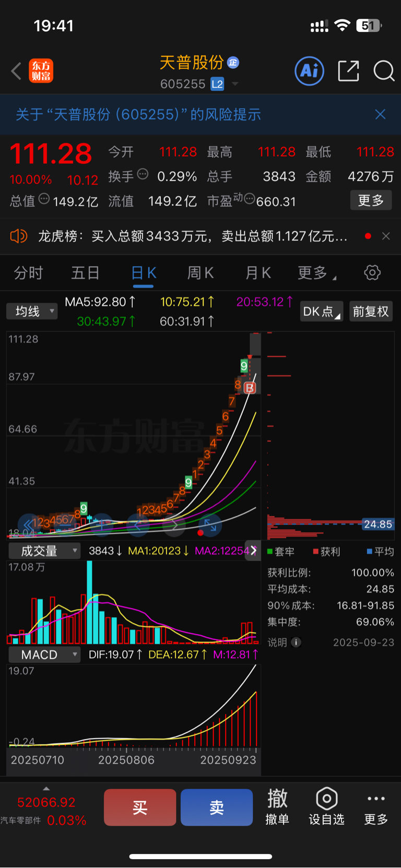401x868 pixels.
Task: Open 汽车零部件 index 52066.92
Action: tap(43, 811)
